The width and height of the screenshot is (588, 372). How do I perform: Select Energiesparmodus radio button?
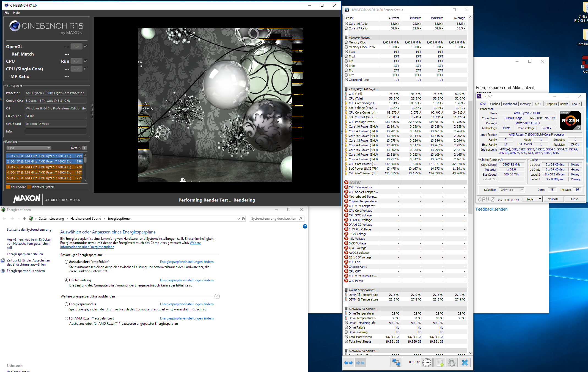tap(66, 304)
